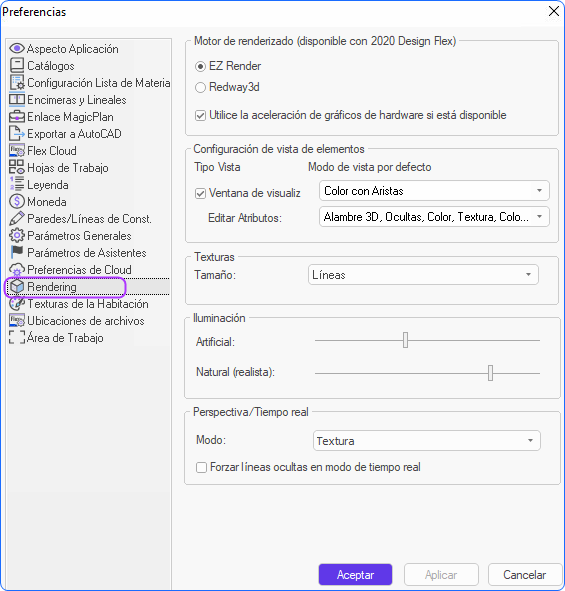565x591 pixels.
Task: Click the Artificial lighting slider handle
Action: 405,340
